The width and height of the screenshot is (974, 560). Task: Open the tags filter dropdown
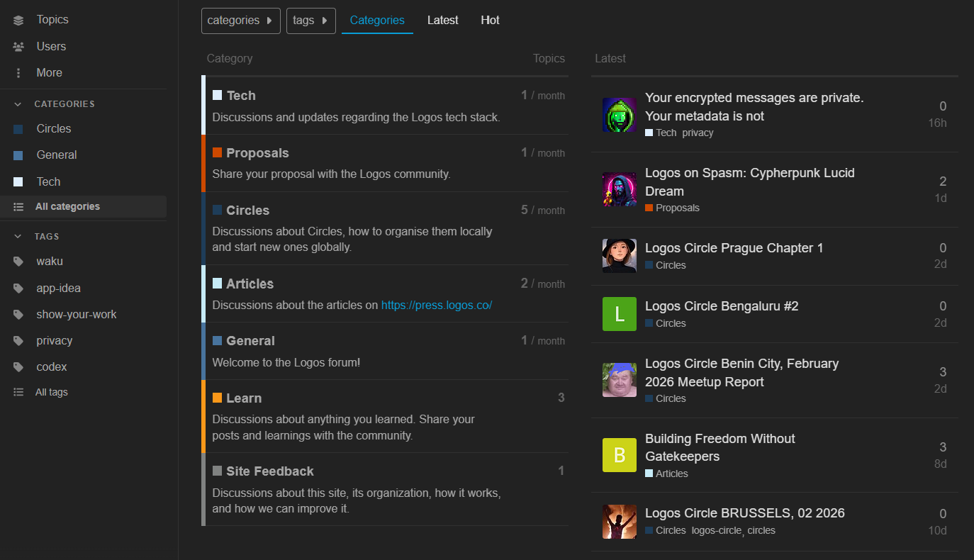point(310,21)
